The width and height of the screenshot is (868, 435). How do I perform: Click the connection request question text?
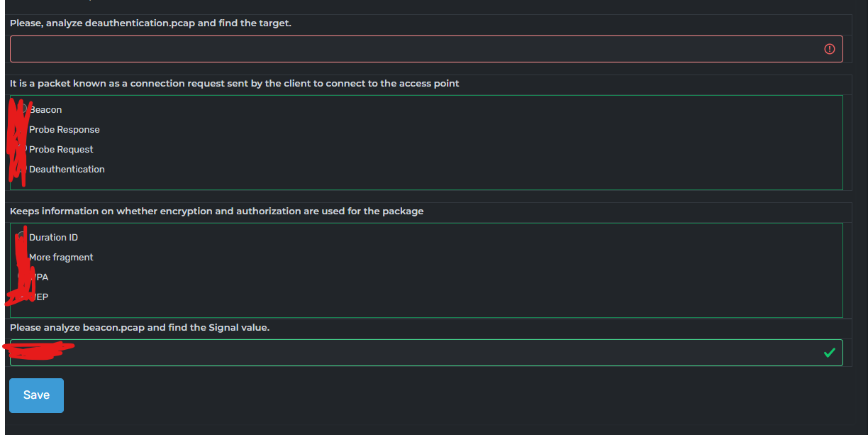point(234,84)
